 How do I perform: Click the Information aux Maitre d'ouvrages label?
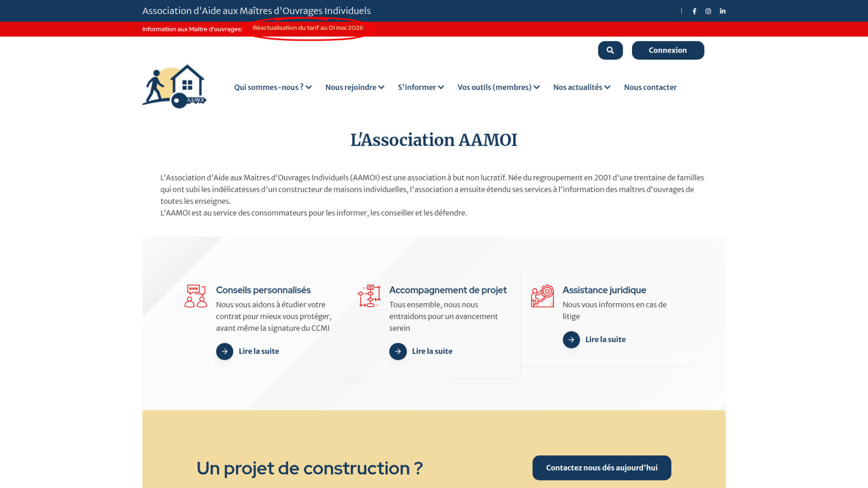(192, 29)
